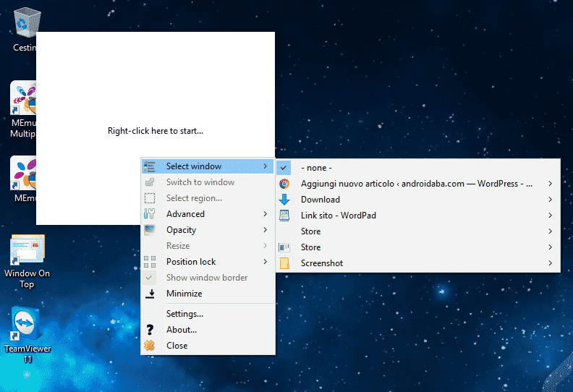Select the checked '- none -' window option

418,168
